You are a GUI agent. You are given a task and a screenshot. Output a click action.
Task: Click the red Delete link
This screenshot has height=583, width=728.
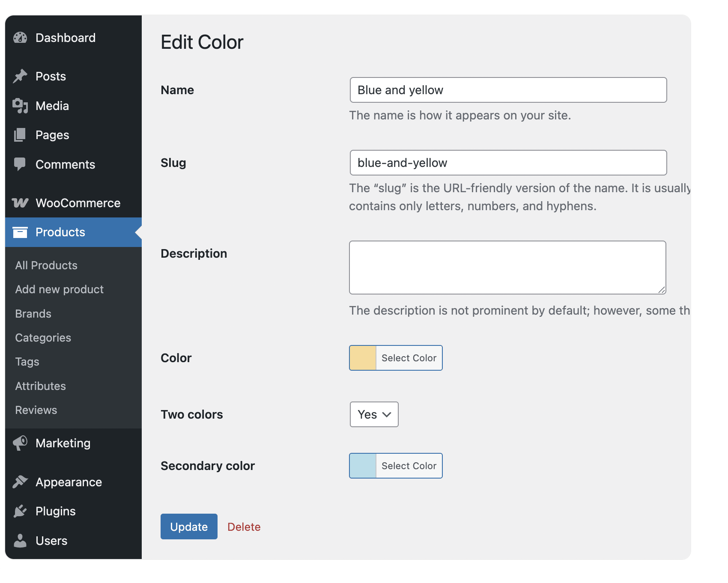tap(244, 527)
